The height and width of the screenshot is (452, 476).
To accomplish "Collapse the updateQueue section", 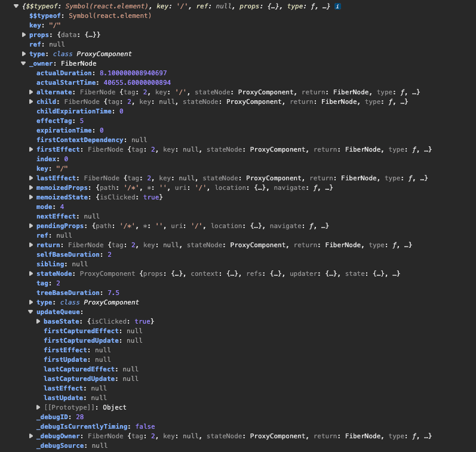I will click(x=31, y=312).
